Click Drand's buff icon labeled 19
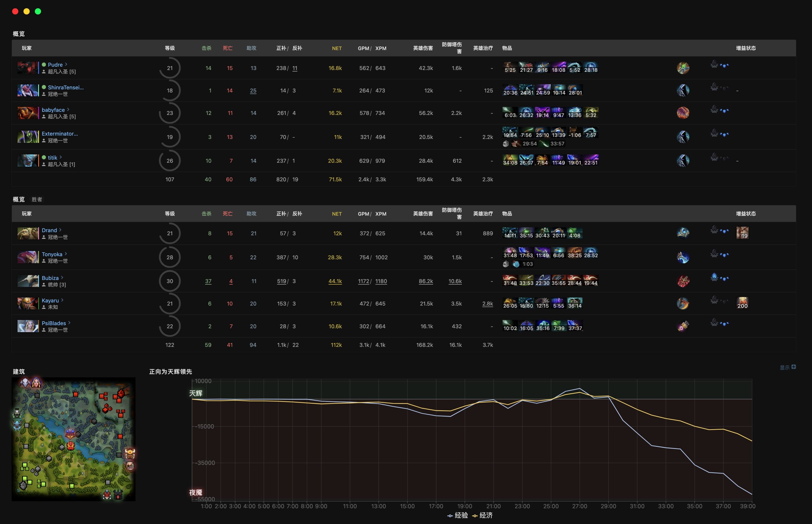Image resolution: width=812 pixels, height=524 pixels. click(x=742, y=233)
